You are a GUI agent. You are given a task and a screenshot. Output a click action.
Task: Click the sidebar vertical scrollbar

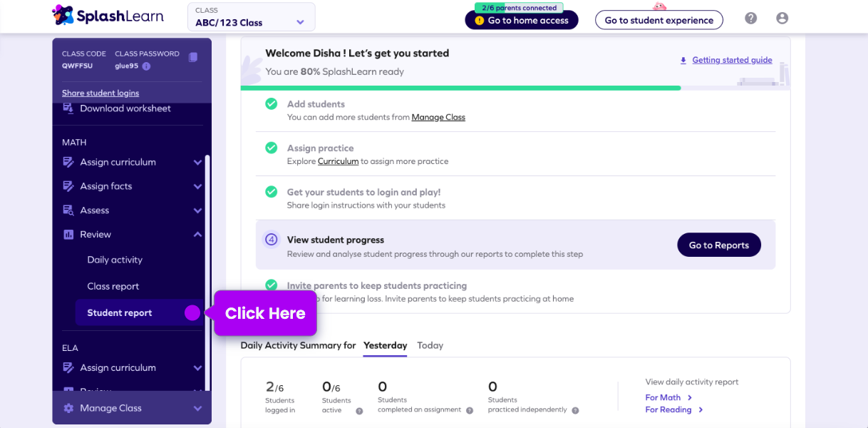(x=207, y=271)
